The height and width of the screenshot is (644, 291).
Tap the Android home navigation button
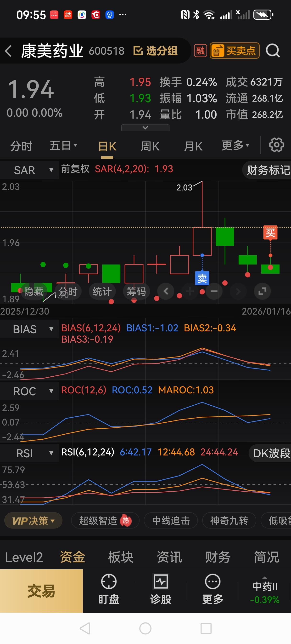[x=145, y=628]
